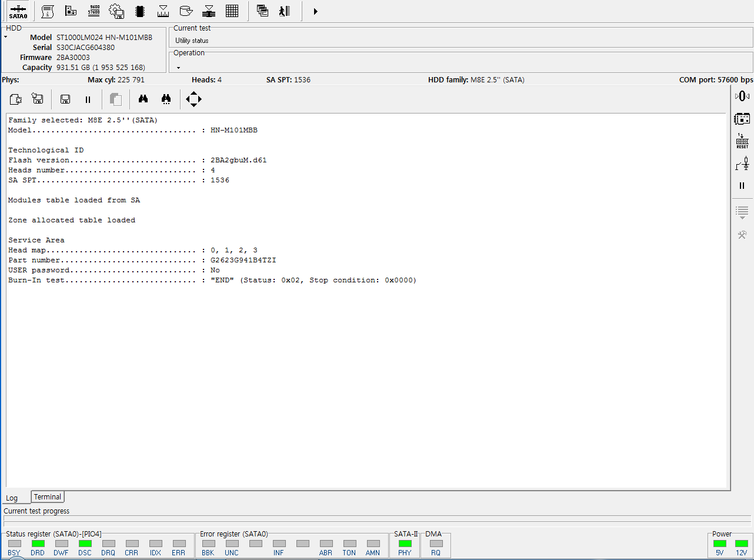This screenshot has height=560, width=754.
Task: Open the Operation dropdown arrow
Action: (x=178, y=68)
